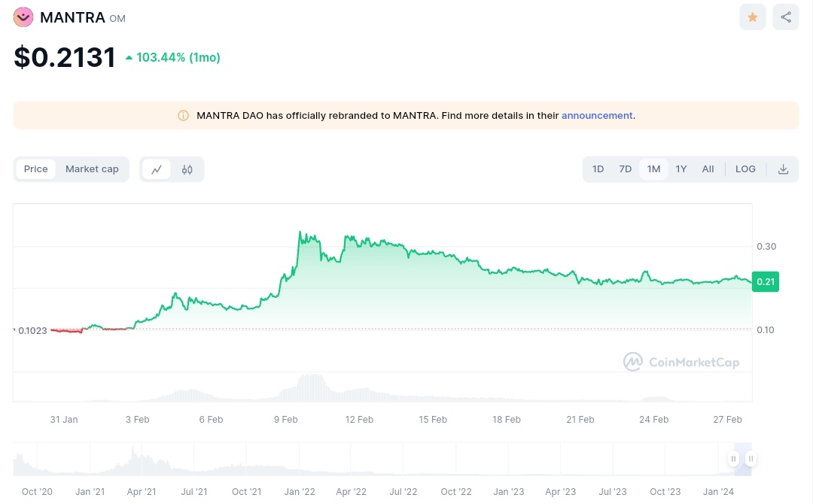Set chart range to 1D
This screenshot has height=504, width=813.
point(598,169)
